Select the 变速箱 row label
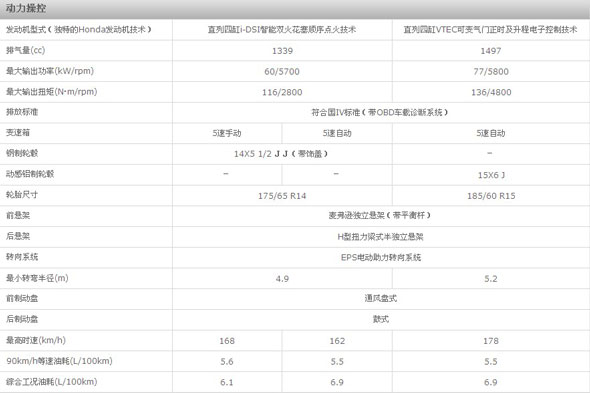The width and height of the screenshot is (590, 393). [x=18, y=133]
